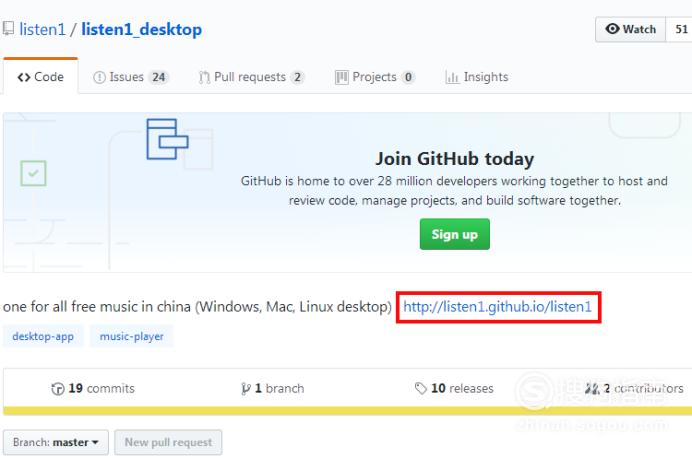Open the Projects tab
The width and height of the screenshot is (692, 459).
[375, 77]
